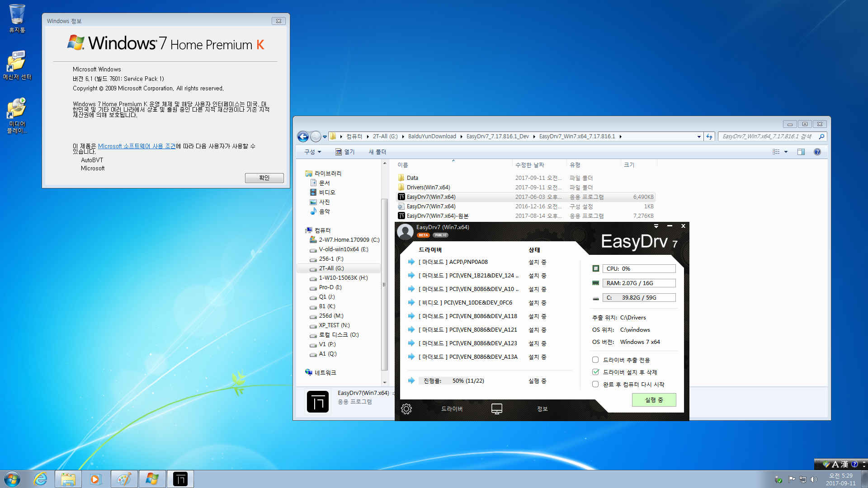
Task: Click the RAM usage bar 2.07G / 16G
Action: click(639, 283)
